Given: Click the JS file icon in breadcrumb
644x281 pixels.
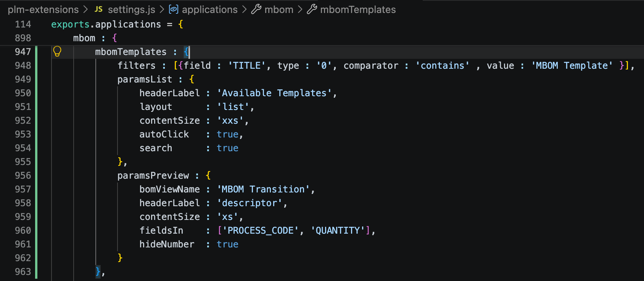Looking at the screenshot, I should pos(98,9).
